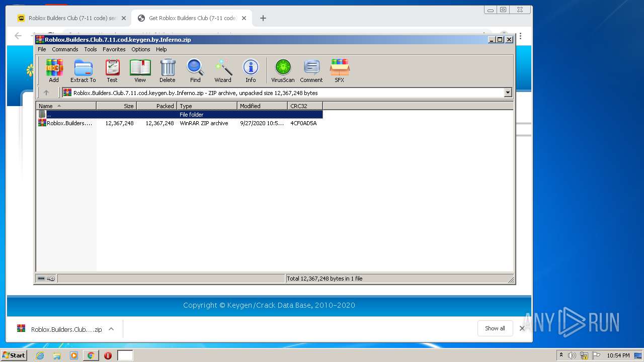The width and height of the screenshot is (644, 362).
Task: Sort by Packed column header
Action: tap(156, 106)
